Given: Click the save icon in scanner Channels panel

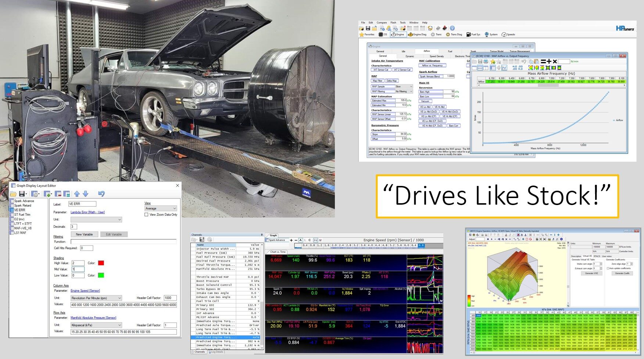Looking at the screenshot, I should [x=202, y=240].
